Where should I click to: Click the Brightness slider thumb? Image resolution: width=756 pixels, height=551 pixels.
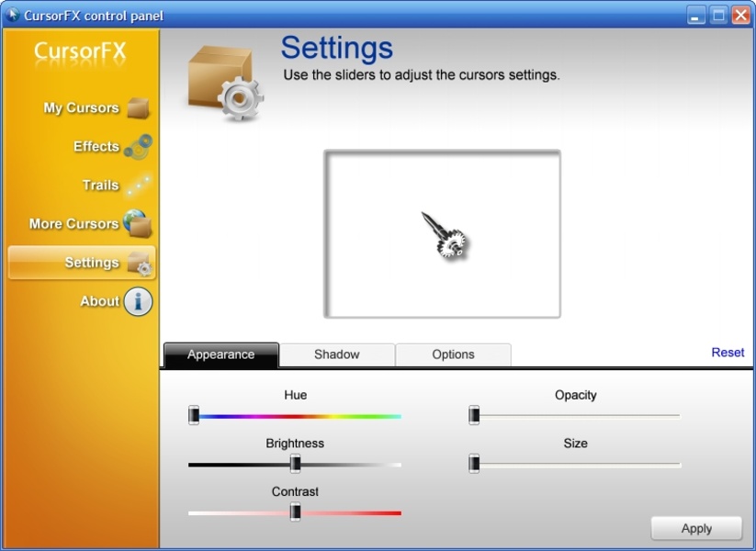pyautogui.click(x=295, y=464)
